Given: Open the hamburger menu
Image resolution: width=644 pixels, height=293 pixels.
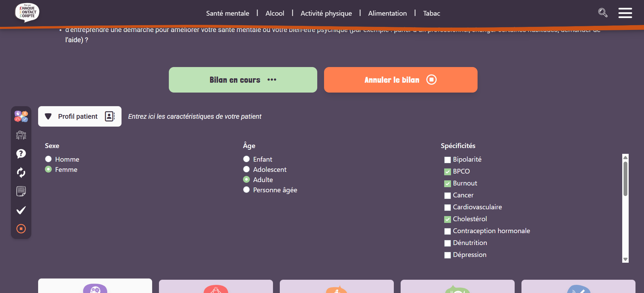Looking at the screenshot, I should 625,13.
